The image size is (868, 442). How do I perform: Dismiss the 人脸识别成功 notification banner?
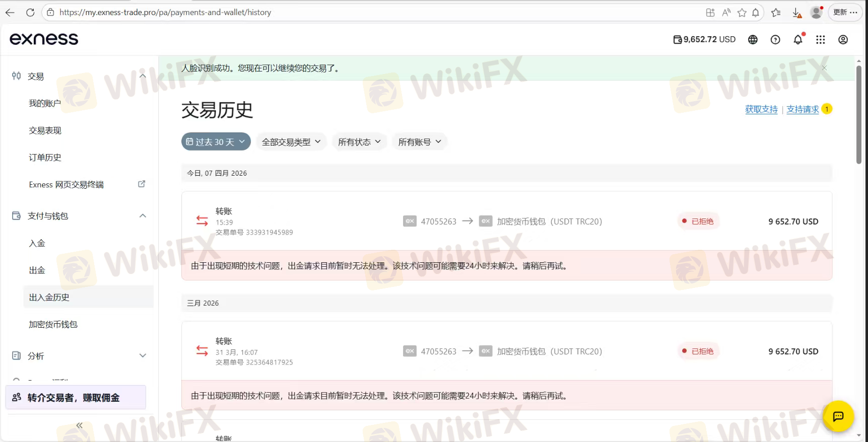click(x=824, y=68)
